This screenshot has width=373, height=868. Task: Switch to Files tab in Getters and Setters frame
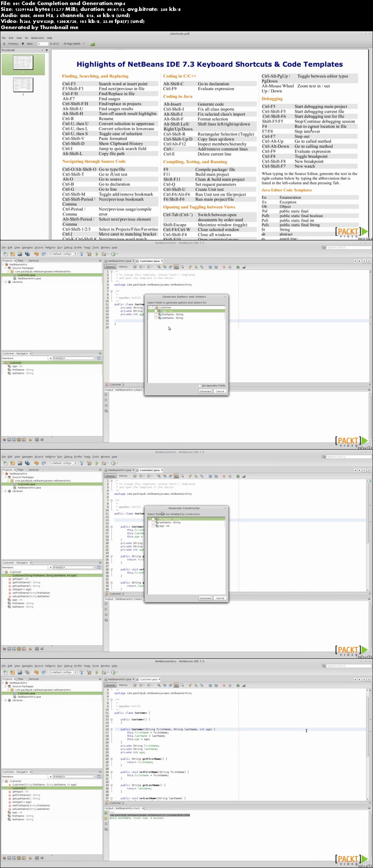click(20, 260)
